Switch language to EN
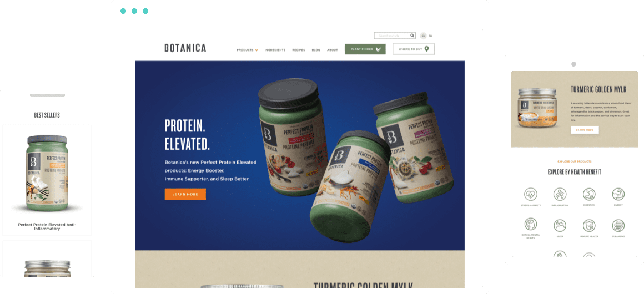644x294 pixels. (x=424, y=36)
